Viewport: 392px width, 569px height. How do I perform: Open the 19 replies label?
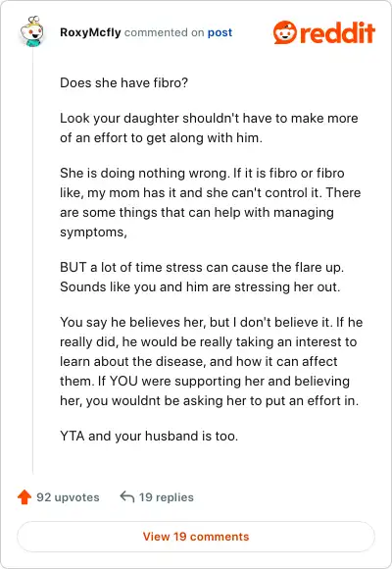tap(167, 497)
